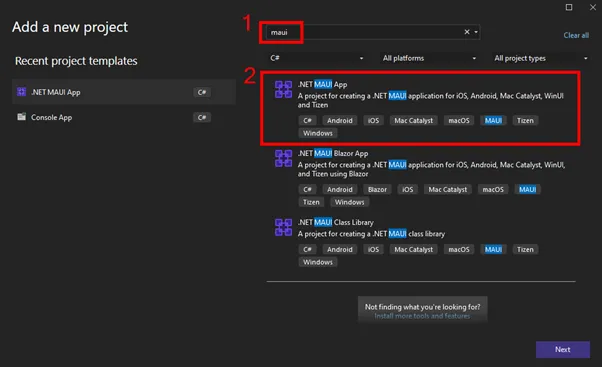Open the C# language filter dropdown
Screen dimensions: 602x367
point(316,58)
